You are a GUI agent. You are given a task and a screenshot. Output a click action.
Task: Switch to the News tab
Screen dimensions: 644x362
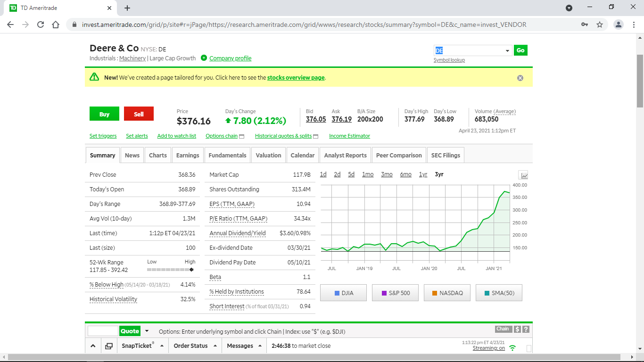[132, 155]
